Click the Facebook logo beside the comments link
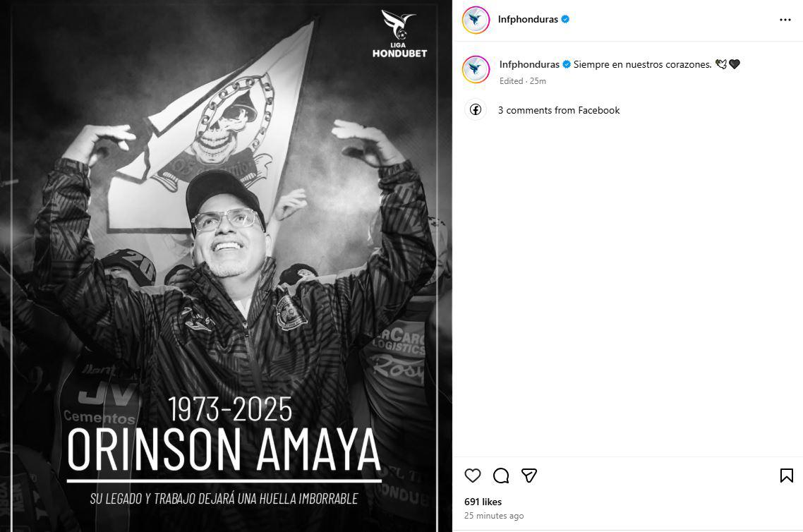The image size is (803, 532). (476, 110)
